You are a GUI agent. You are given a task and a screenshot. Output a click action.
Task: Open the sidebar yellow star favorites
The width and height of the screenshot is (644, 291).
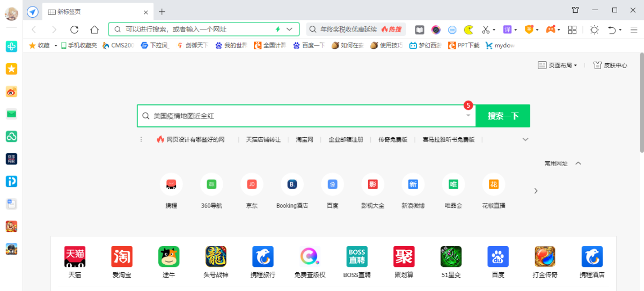[11, 69]
